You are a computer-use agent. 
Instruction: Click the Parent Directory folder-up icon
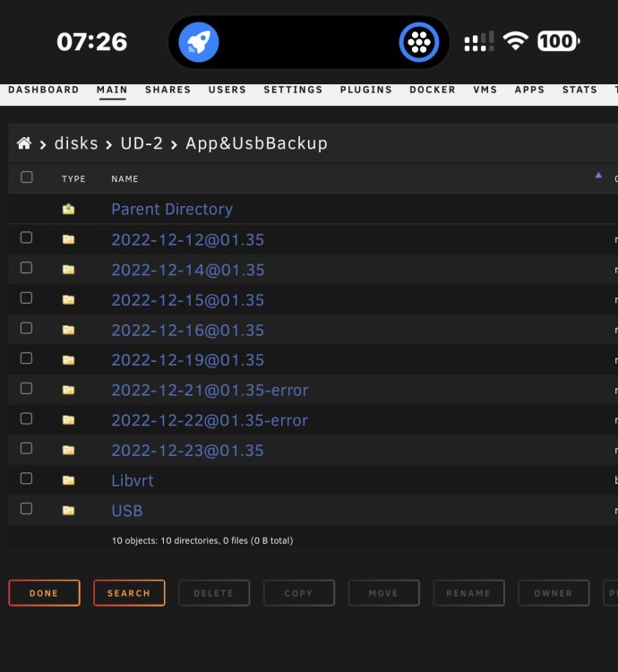[69, 209]
